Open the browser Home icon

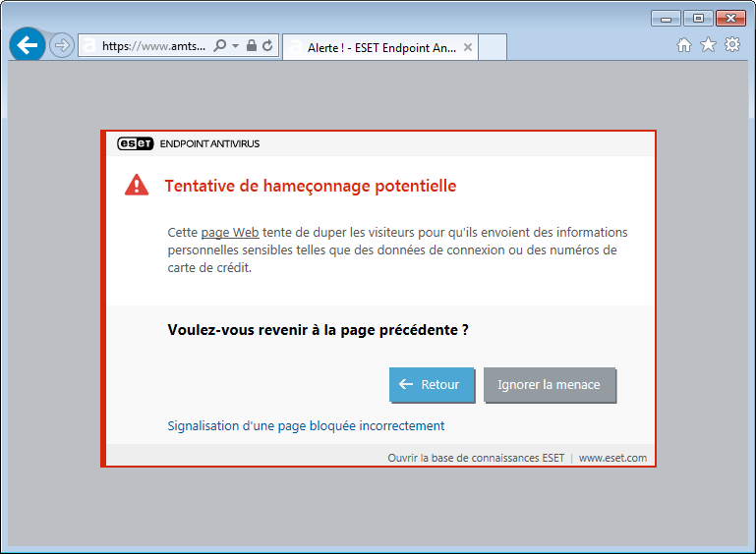pyautogui.click(x=683, y=45)
